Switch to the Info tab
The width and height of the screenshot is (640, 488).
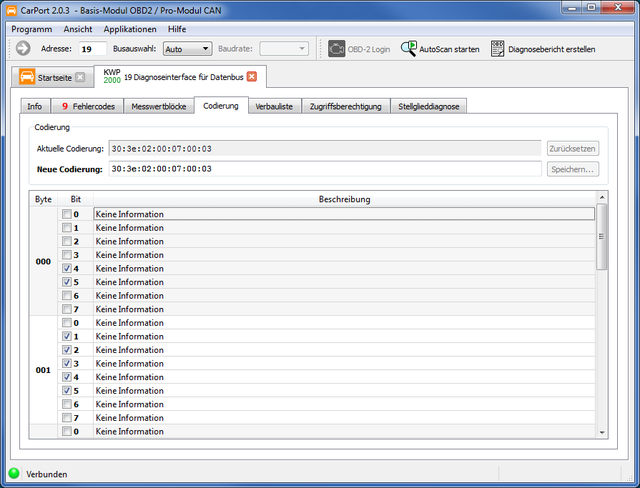click(x=35, y=106)
